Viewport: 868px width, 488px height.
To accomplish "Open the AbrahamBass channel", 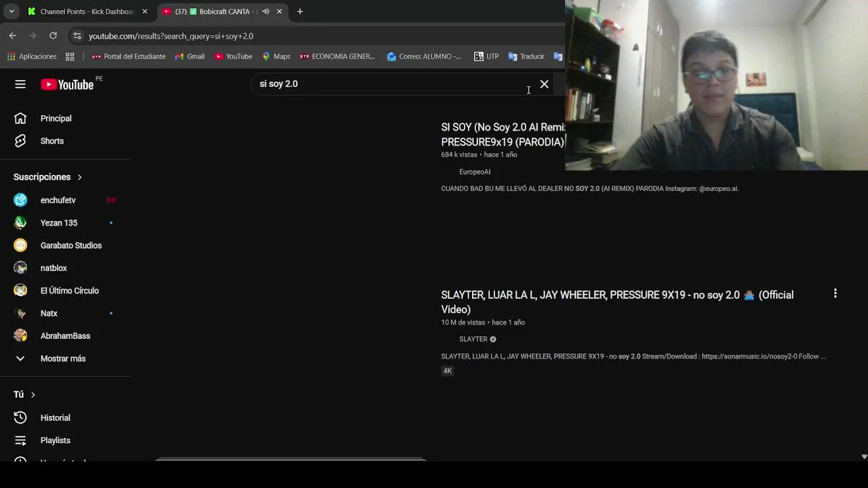I will coord(65,335).
